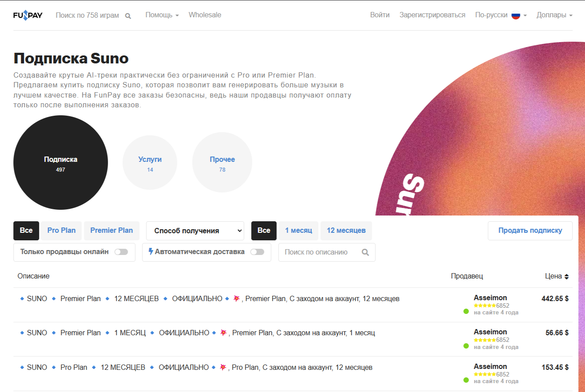Select the Подписка category circle
Image resolution: width=585 pixels, height=392 pixels.
click(x=61, y=163)
